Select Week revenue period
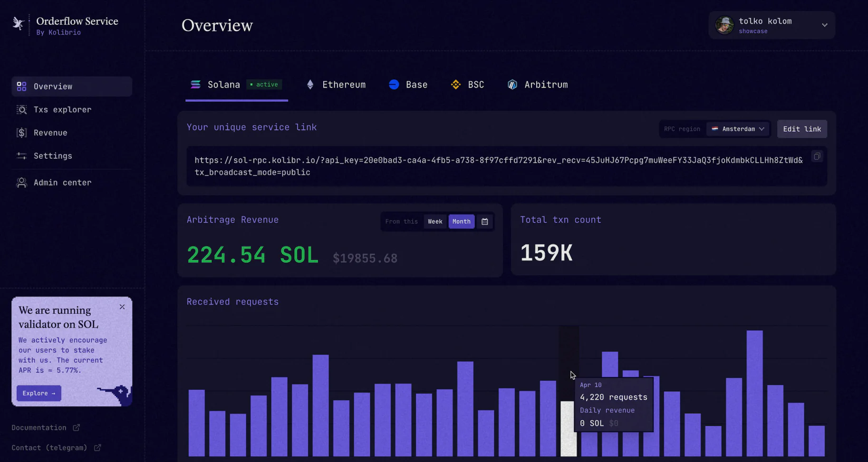This screenshot has height=462, width=868. click(435, 221)
